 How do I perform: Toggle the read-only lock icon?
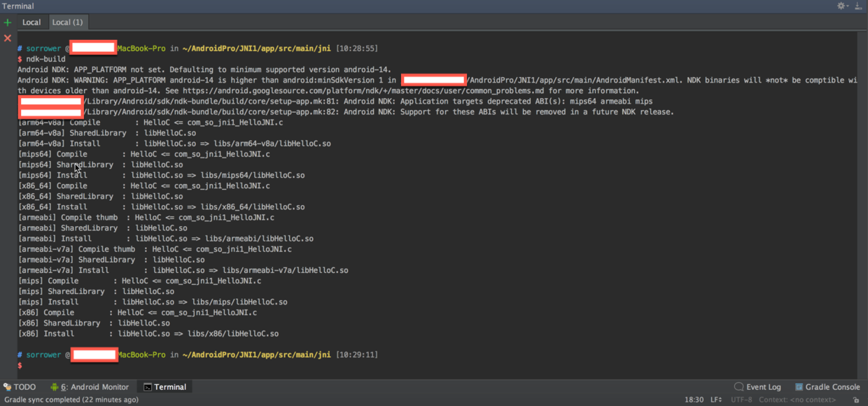pos(856,400)
